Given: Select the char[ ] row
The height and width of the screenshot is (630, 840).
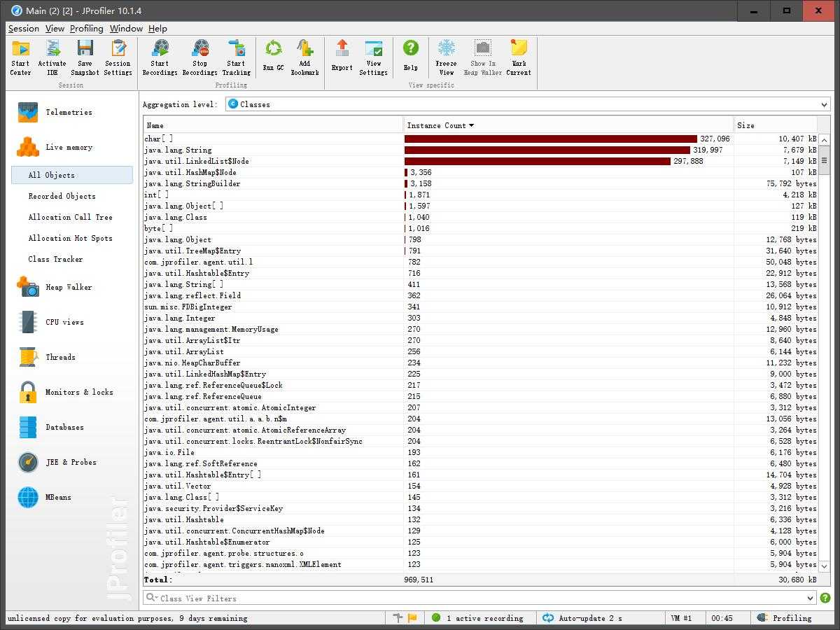Looking at the screenshot, I should click(480, 139).
